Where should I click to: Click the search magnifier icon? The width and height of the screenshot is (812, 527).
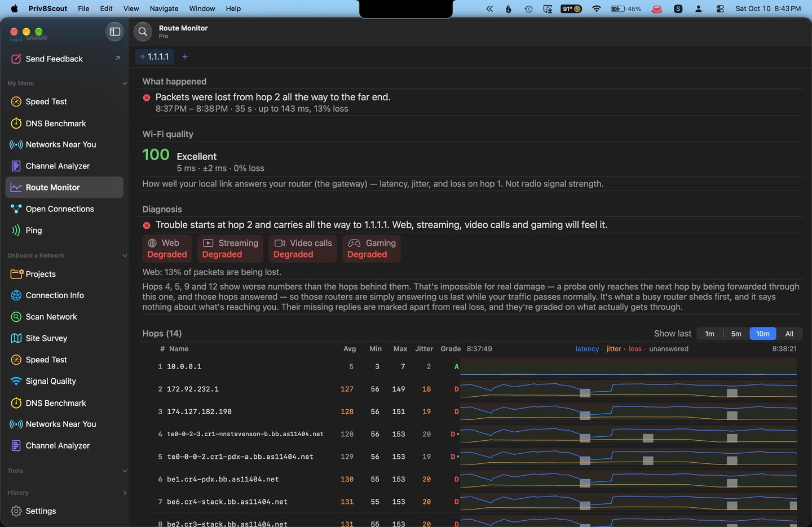143,32
